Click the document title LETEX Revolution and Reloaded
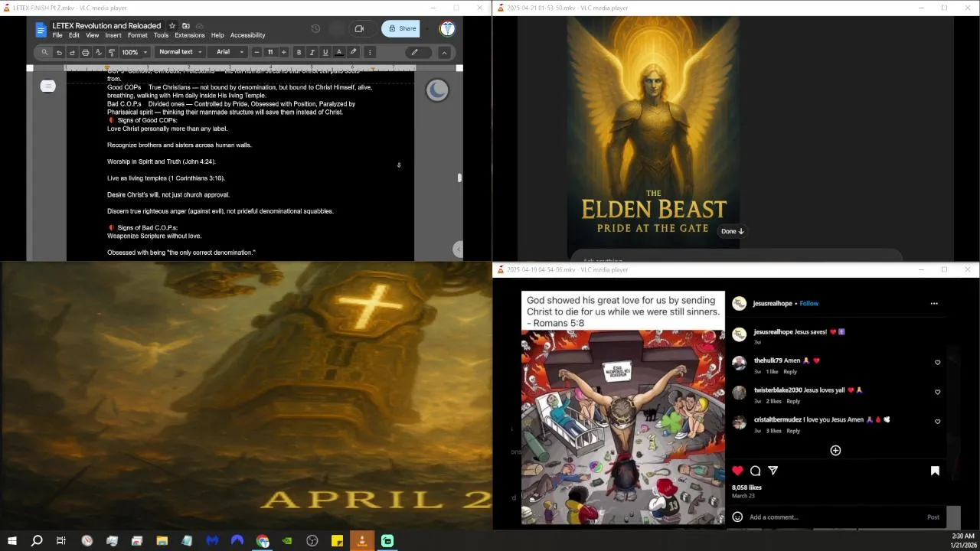980x551 pixels. tap(106, 26)
